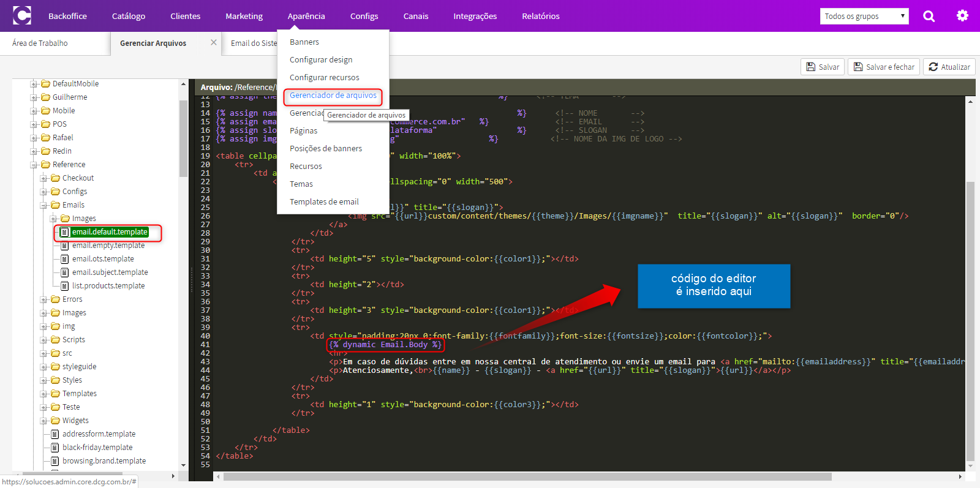Click the list.products.template file icon
Viewport: 980px width, 488px height.
click(64, 286)
